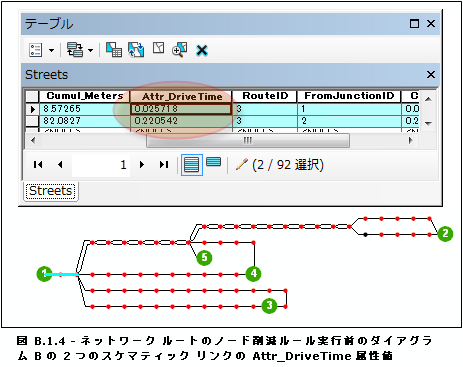Close the Streets table panel
The height and width of the screenshot is (367, 463).
click(431, 74)
